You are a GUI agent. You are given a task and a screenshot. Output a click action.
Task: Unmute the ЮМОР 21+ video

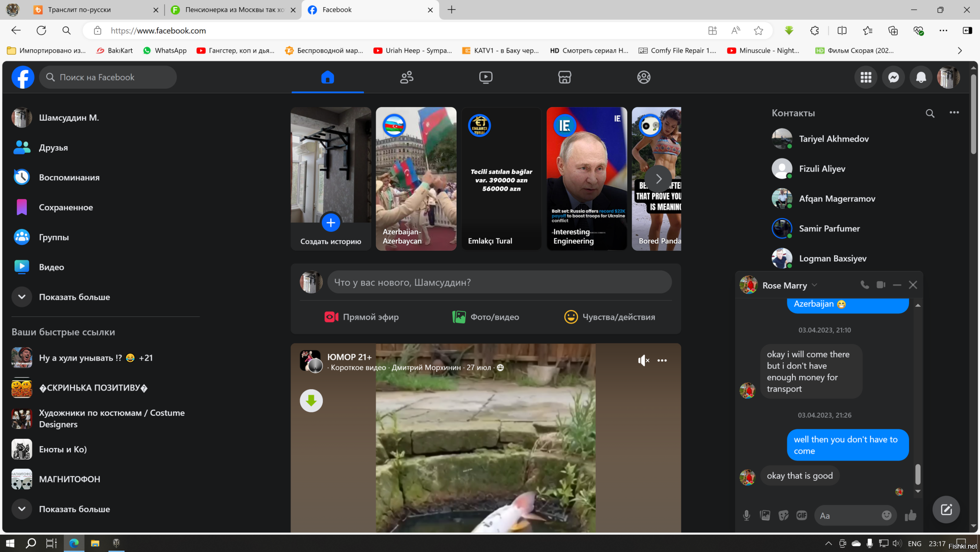[x=643, y=360]
